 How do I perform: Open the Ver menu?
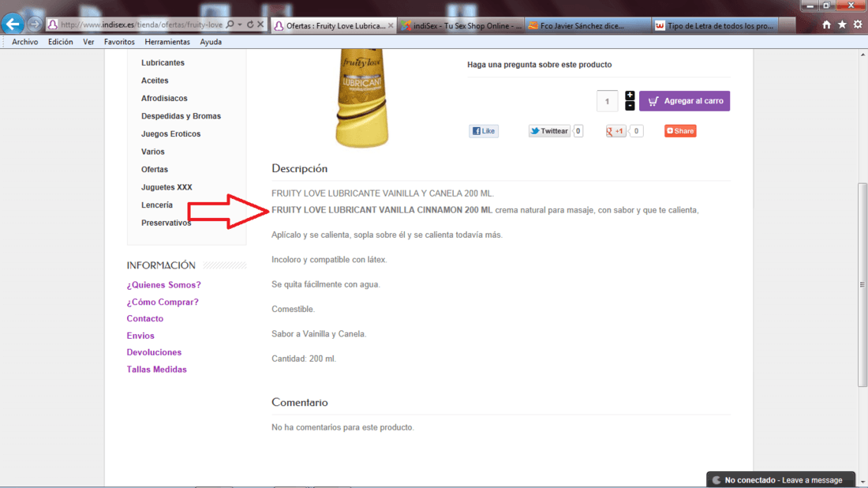[x=88, y=42]
